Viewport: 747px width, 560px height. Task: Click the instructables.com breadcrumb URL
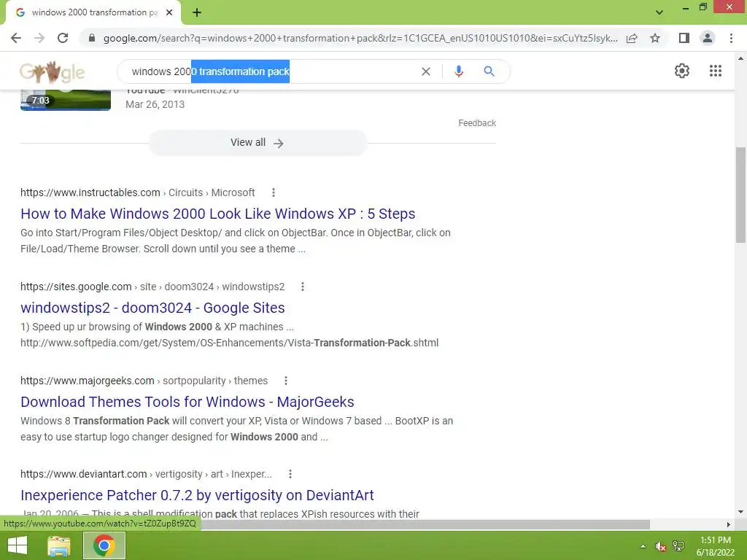[x=138, y=192]
